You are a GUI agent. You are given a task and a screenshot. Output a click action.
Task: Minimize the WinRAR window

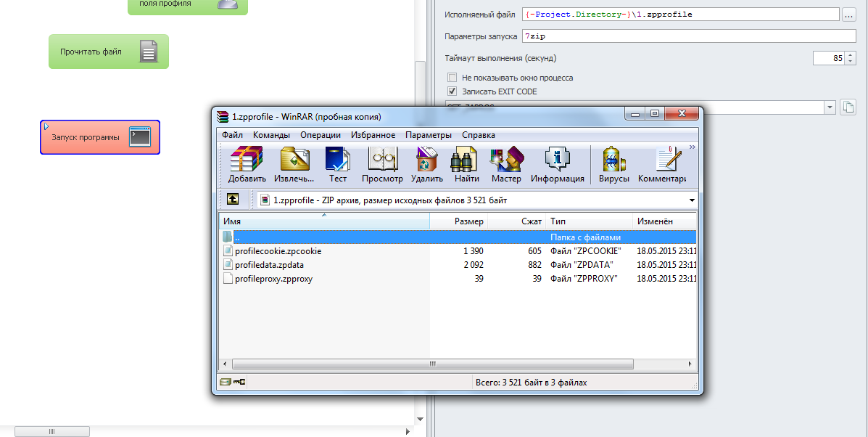[635, 113]
